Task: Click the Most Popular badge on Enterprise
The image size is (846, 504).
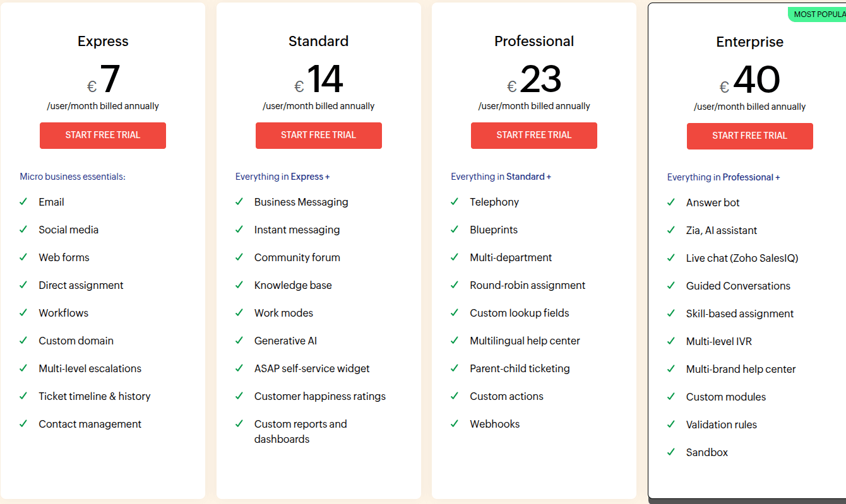Action: tap(818, 14)
